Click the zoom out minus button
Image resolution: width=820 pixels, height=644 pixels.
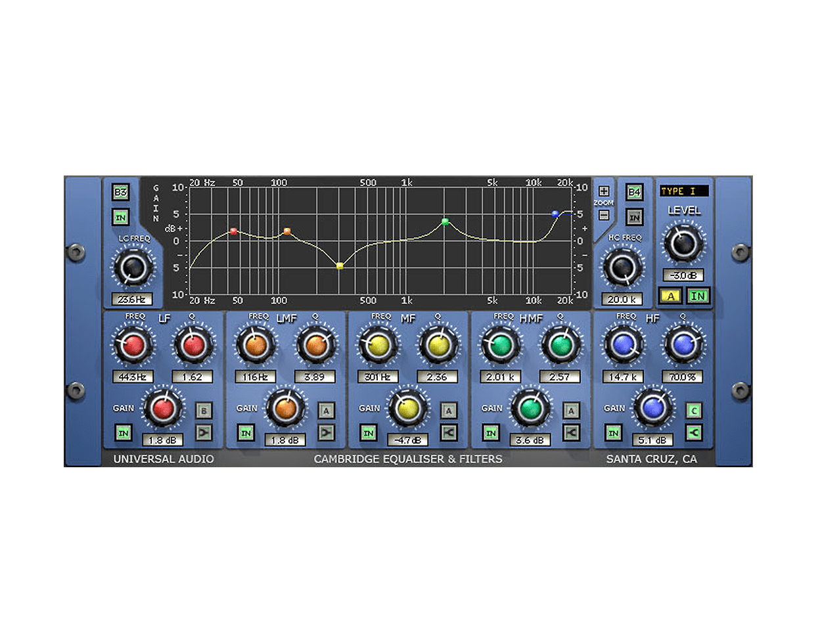coord(603,215)
